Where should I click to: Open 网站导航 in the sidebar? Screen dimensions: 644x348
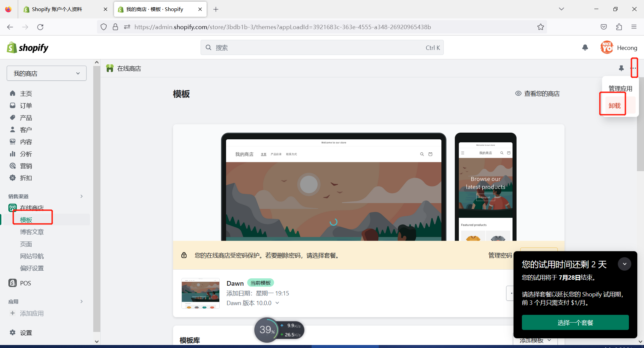click(32, 256)
